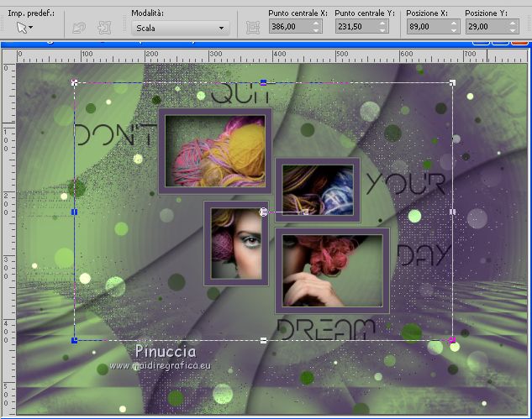The width and height of the screenshot is (532, 419).
Task: Click the 400 mark on horizontal ruler
Action: pos(280,54)
